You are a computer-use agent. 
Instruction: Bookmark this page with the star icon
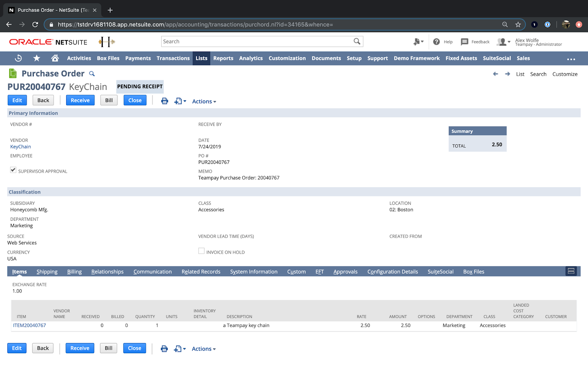pyautogui.click(x=518, y=24)
